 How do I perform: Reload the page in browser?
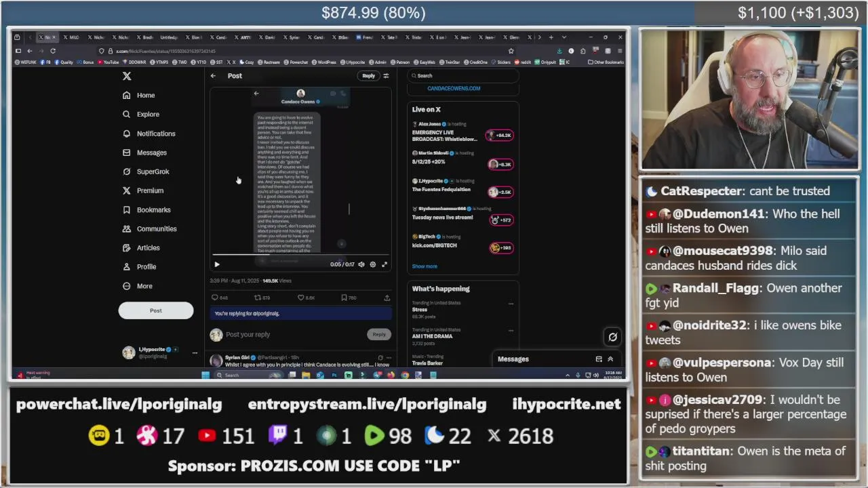(53, 51)
